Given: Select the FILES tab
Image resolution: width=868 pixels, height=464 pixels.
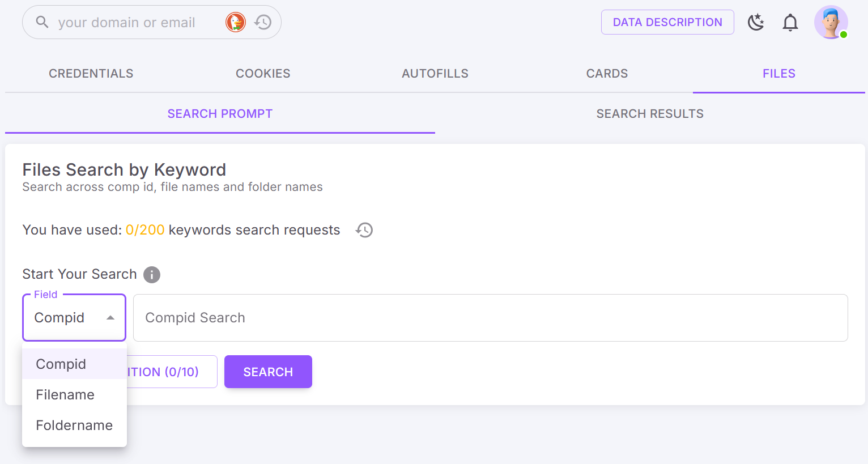Looking at the screenshot, I should tap(779, 74).
